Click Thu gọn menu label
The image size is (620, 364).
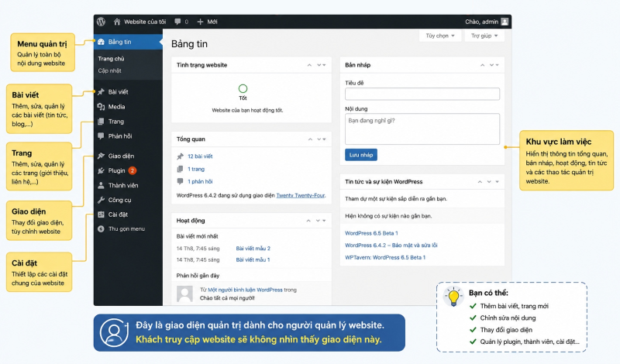(x=126, y=228)
